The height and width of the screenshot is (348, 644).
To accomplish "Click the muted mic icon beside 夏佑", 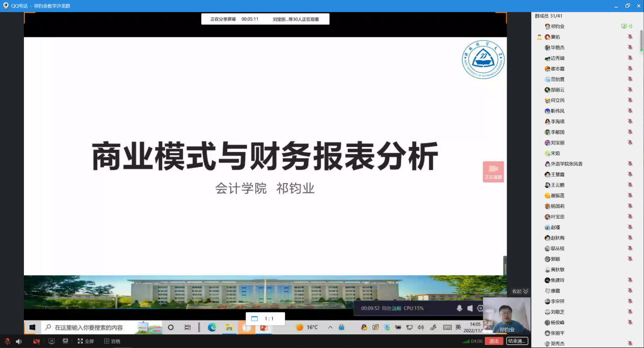I will 630,37.
